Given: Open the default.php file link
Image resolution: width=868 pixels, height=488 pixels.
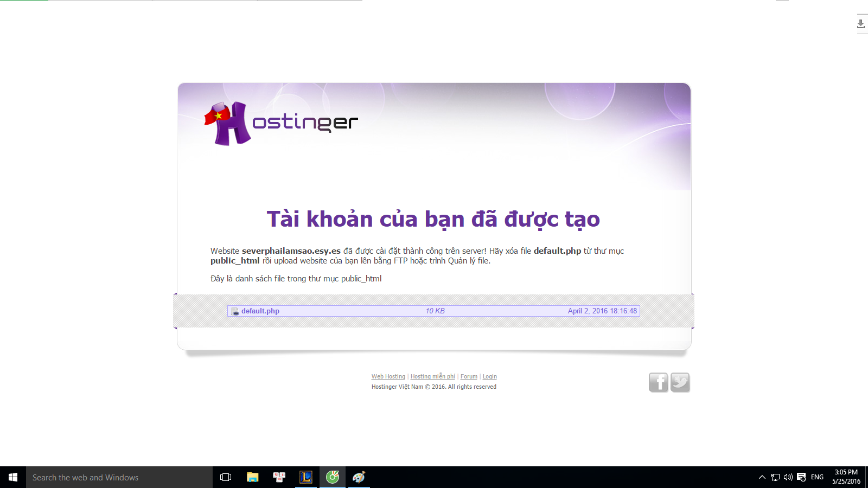Looking at the screenshot, I should 260,311.
